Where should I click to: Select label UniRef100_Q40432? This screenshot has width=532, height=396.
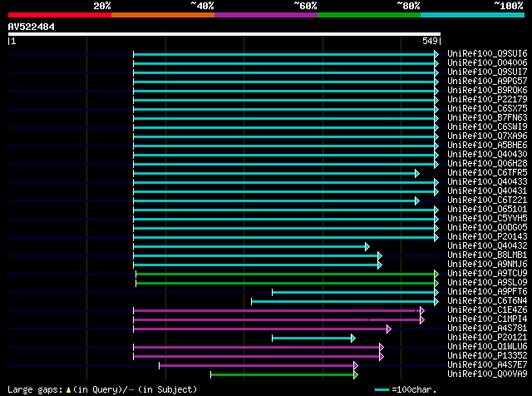tap(487, 246)
